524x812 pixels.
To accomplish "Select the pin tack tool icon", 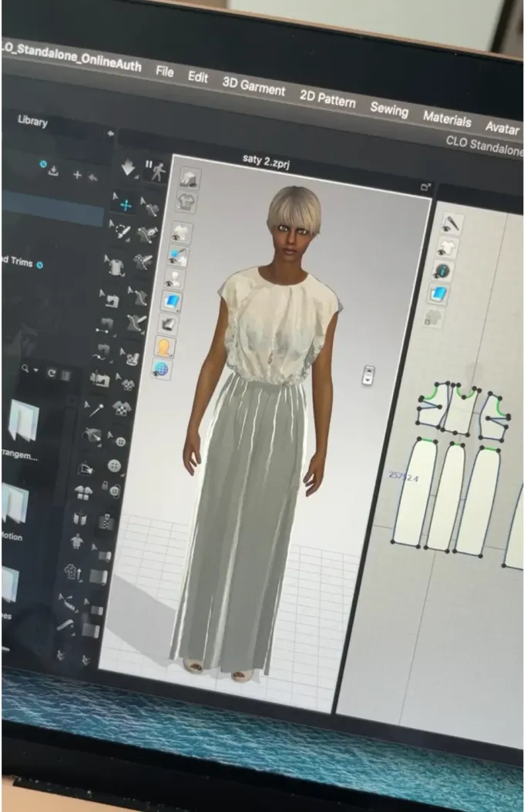I will 95,410.
